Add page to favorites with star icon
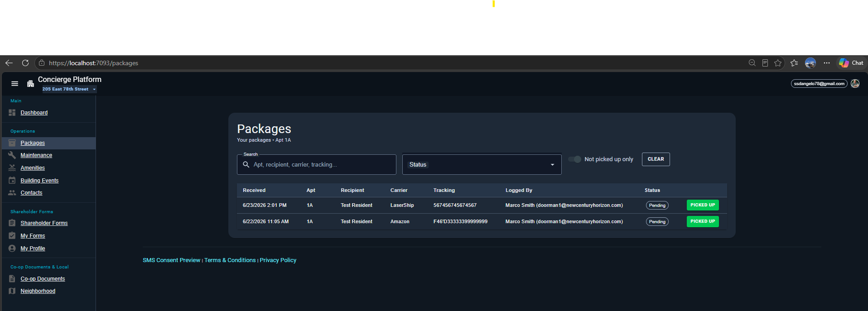The height and width of the screenshot is (311, 868). (778, 63)
